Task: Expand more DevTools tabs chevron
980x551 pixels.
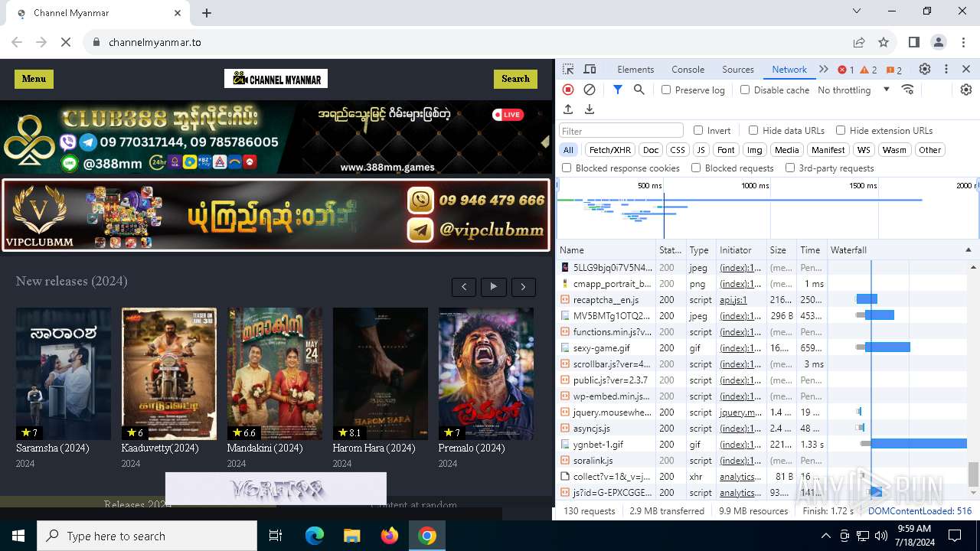Action: point(824,70)
